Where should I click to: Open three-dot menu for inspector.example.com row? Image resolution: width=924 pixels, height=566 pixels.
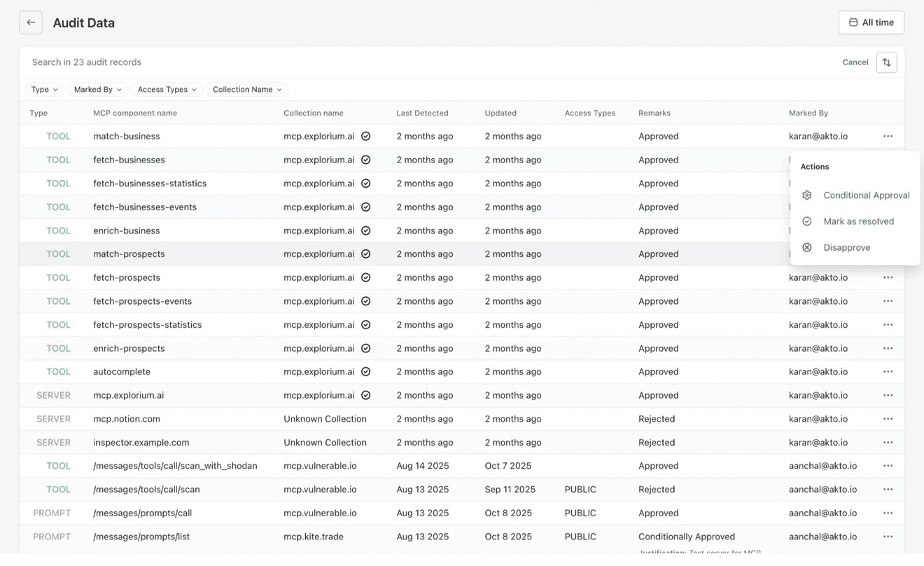coord(888,443)
